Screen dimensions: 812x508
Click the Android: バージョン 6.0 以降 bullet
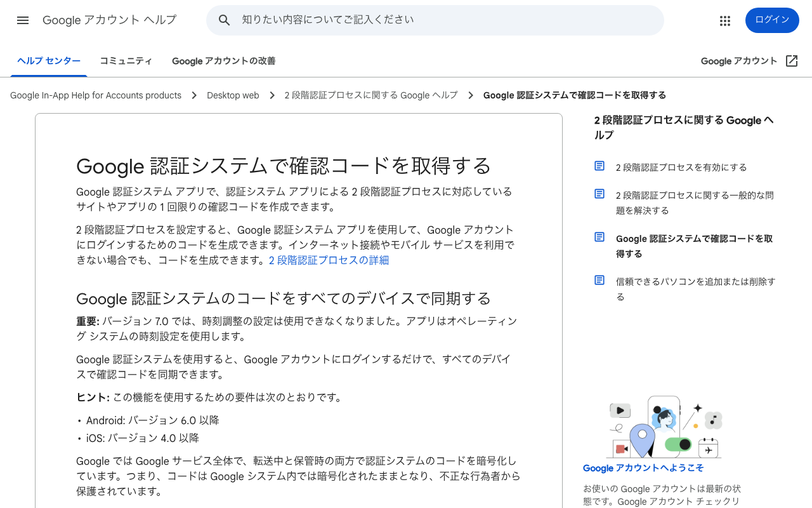(x=153, y=420)
